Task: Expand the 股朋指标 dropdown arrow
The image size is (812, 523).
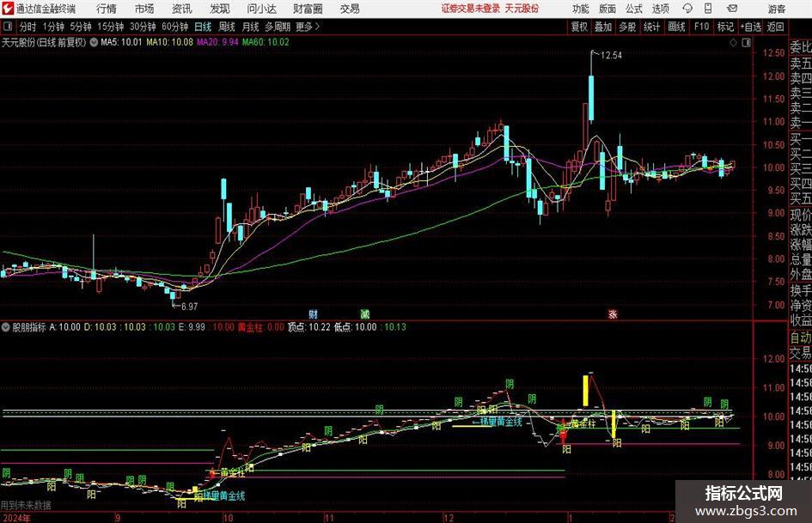Action: coord(6,327)
